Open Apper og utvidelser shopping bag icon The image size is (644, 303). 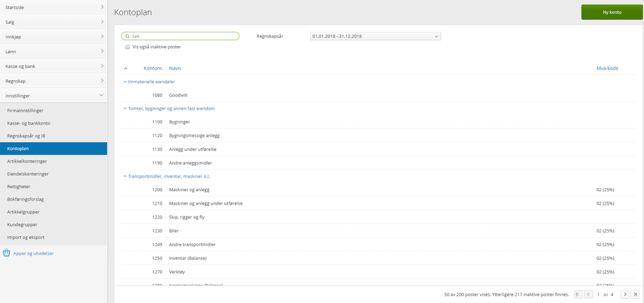6,253
